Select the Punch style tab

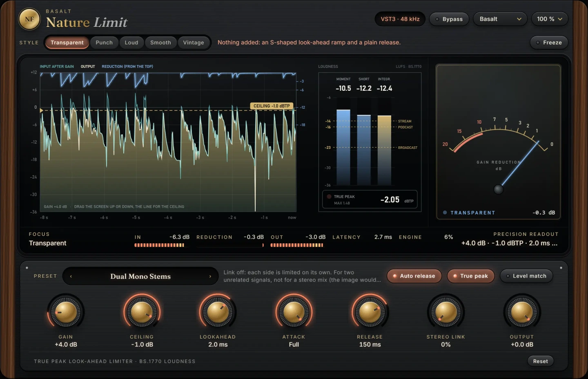pyautogui.click(x=104, y=43)
